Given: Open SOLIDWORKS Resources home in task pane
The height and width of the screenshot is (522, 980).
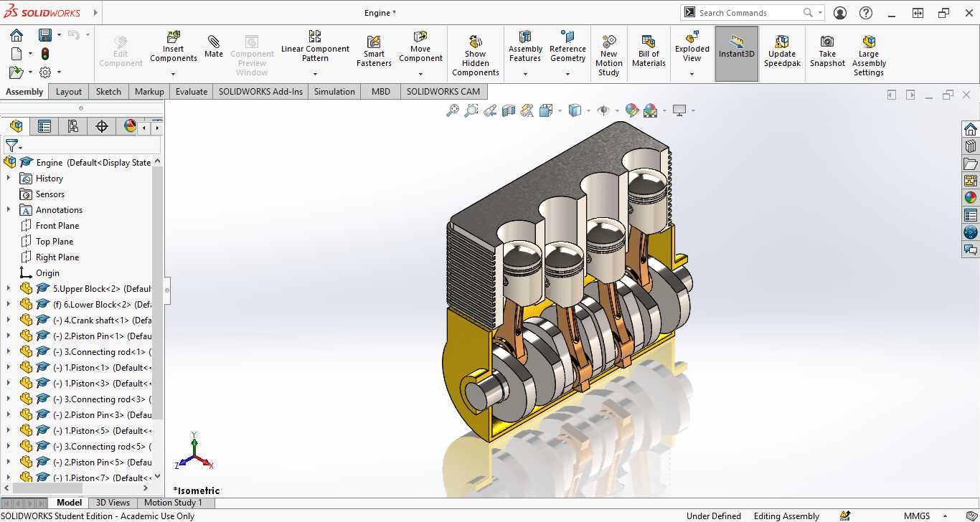Looking at the screenshot, I should click(971, 129).
